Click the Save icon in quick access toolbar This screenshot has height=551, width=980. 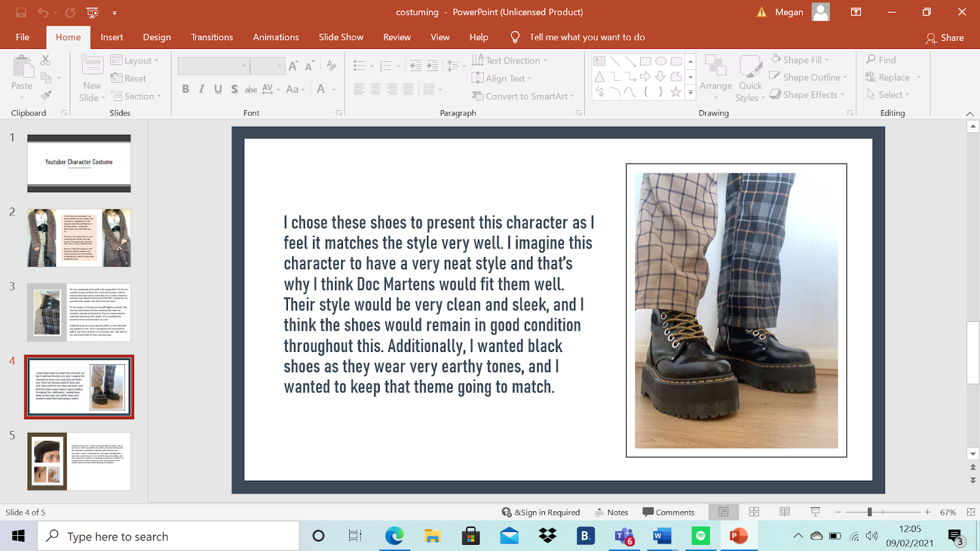tap(21, 12)
